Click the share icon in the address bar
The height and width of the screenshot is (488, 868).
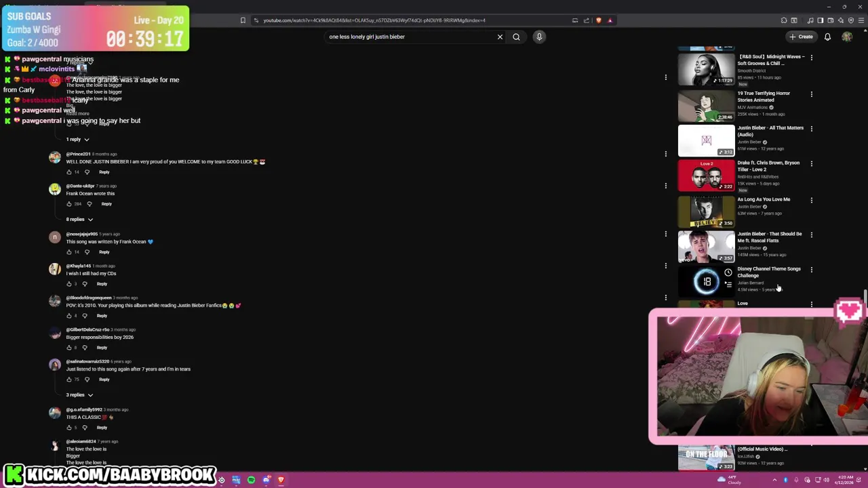(587, 20)
